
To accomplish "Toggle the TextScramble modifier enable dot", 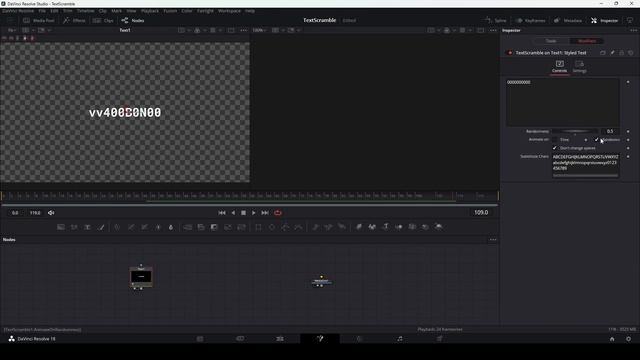I will (x=509, y=53).
